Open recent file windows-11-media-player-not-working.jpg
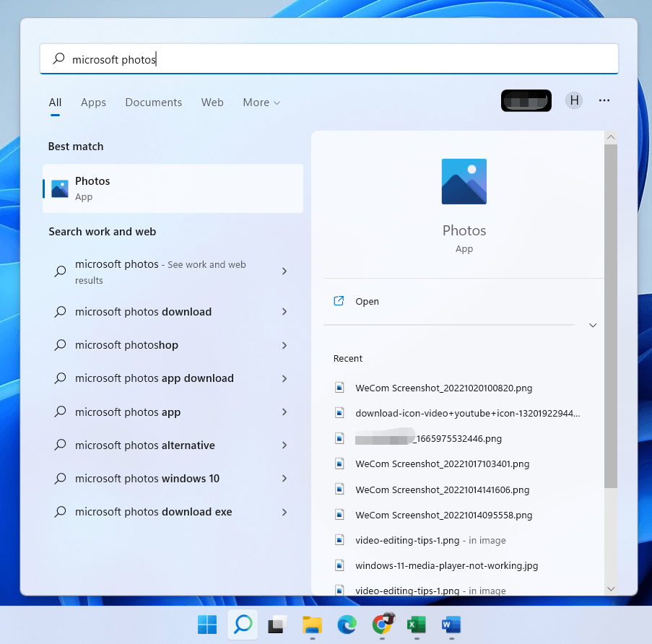The height and width of the screenshot is (644, 652). click(447, 566)
